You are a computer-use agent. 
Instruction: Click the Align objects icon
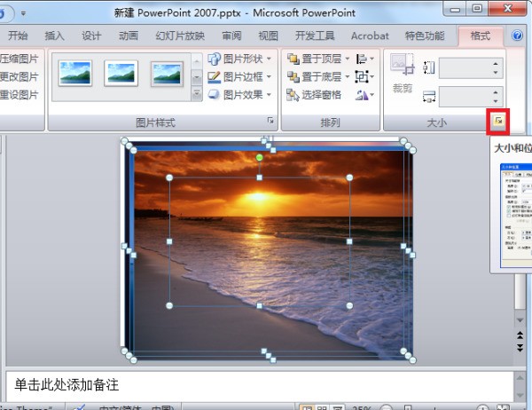pos(364,59)
